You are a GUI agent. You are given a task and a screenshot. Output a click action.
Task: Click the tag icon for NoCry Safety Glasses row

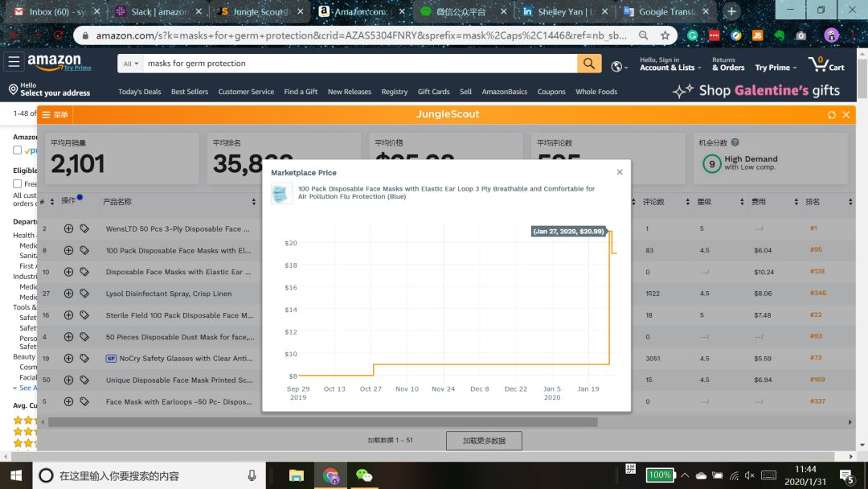point(84,358)
